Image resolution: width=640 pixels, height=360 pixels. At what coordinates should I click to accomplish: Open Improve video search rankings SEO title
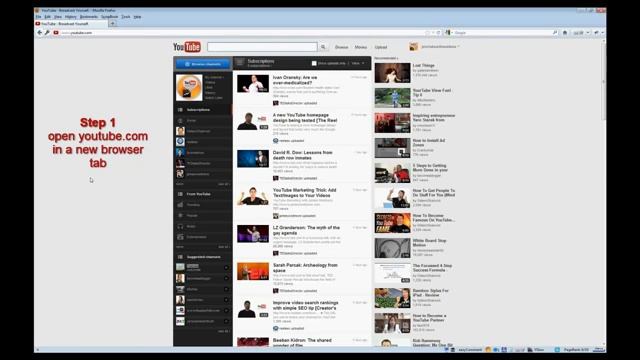(305, 305)
